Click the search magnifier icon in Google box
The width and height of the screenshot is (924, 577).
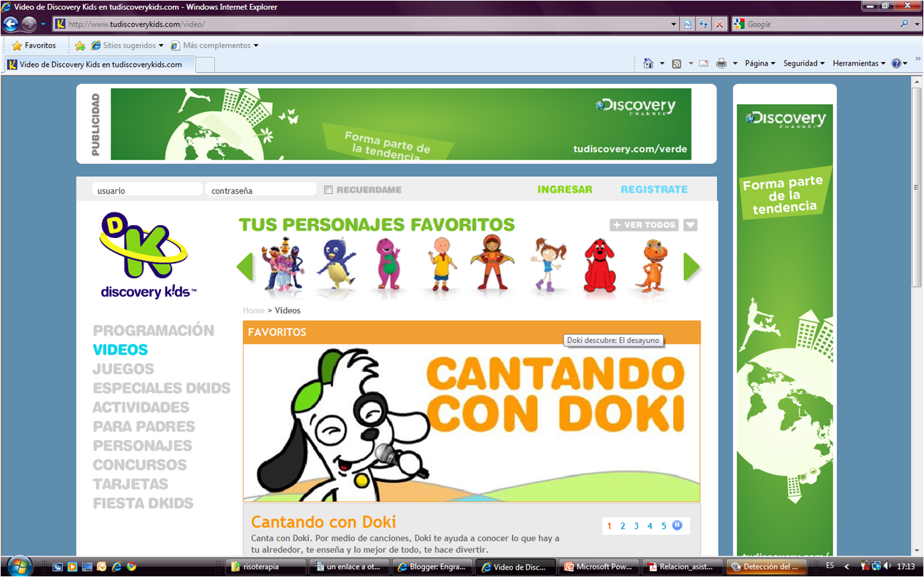[x=905, y=23]
